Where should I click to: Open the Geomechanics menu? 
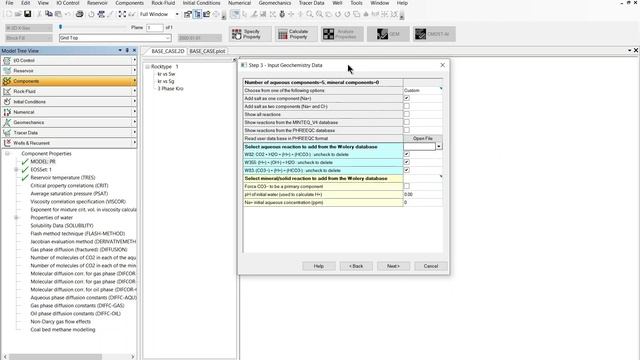(275, 3)
